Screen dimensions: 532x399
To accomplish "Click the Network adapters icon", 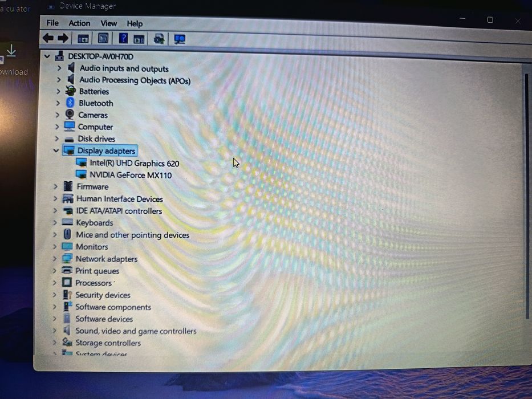I will [x=67, y=258].
